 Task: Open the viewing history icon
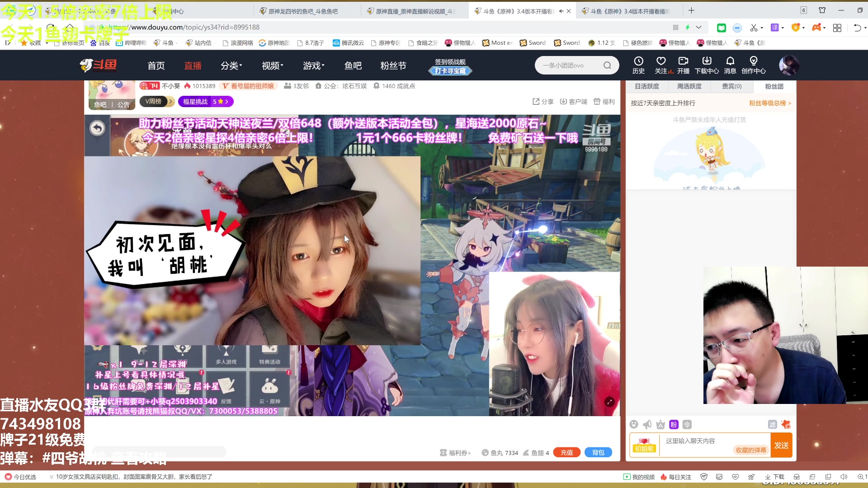(638, 61)
